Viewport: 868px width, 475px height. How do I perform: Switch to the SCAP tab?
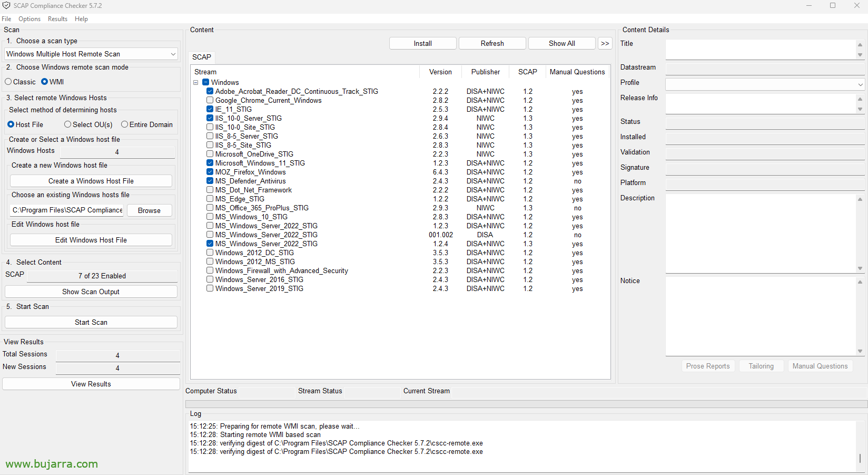202,57
